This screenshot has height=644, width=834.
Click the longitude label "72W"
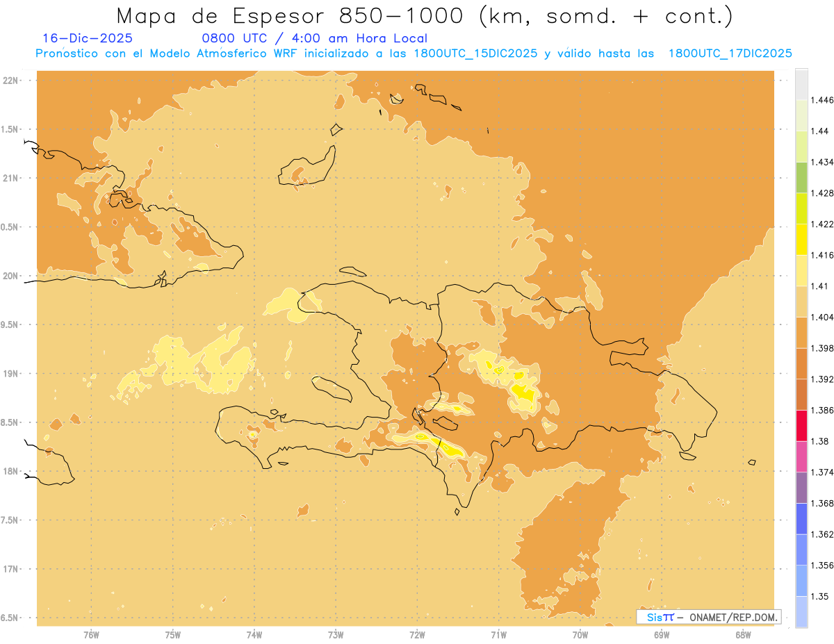(x=417, y=635)
